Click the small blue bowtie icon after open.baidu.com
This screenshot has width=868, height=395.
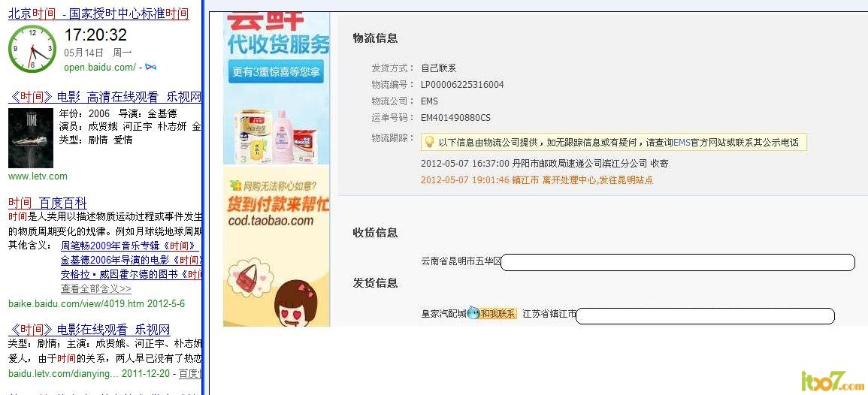click(x=150, y=67)
